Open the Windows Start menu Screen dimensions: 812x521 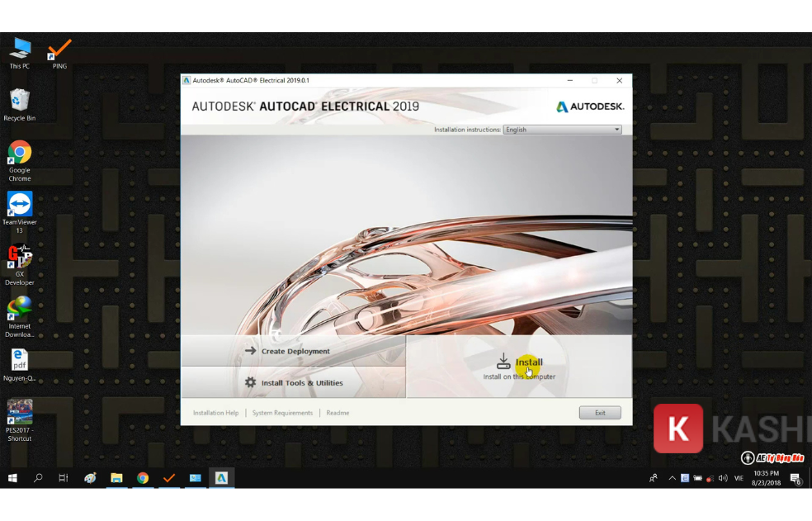12,478
